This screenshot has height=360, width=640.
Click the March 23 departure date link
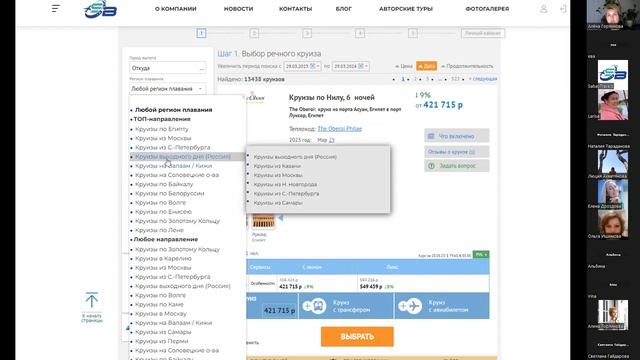click(331, 140)
